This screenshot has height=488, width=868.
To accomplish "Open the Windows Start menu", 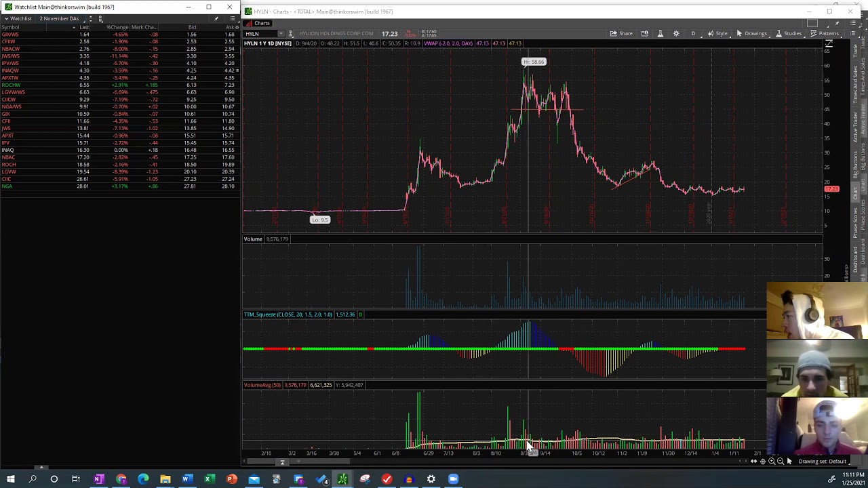I will (11, 479).
